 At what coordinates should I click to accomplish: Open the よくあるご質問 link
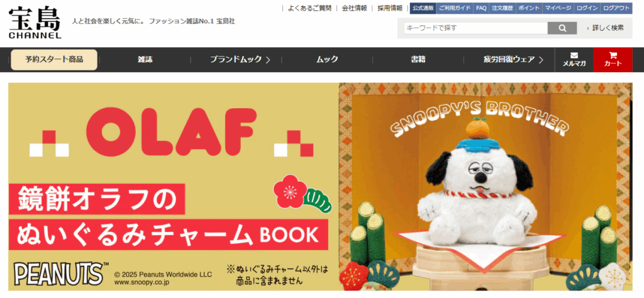pos(309,8)
